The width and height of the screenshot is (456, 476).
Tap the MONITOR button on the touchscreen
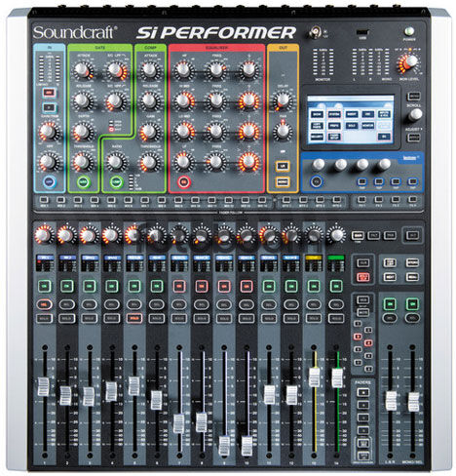click(367, 126)
